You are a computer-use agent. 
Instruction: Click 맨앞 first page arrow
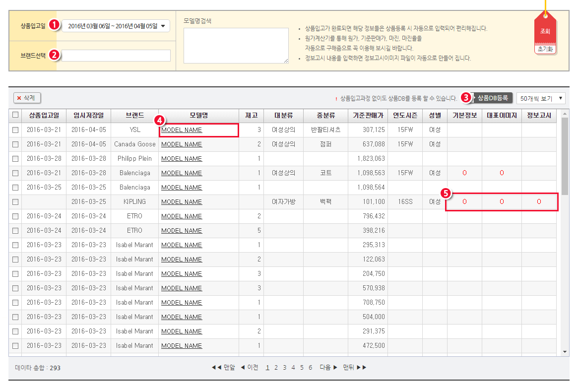223,368
